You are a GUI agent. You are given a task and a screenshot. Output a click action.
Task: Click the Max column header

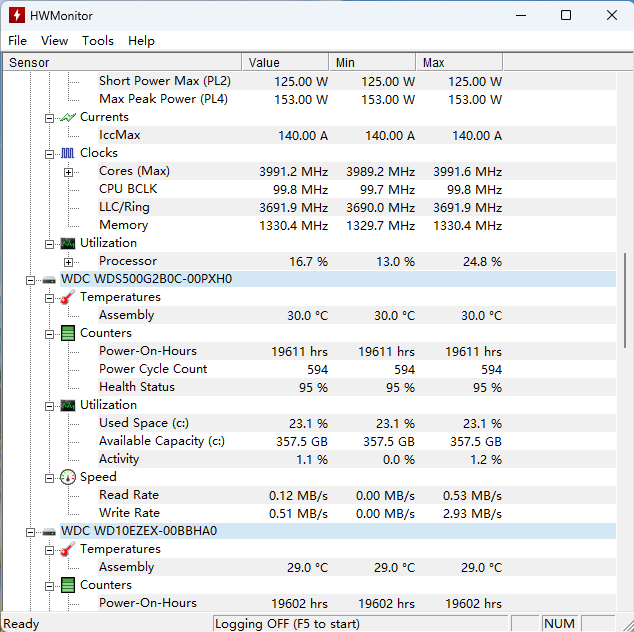[459, 63]
